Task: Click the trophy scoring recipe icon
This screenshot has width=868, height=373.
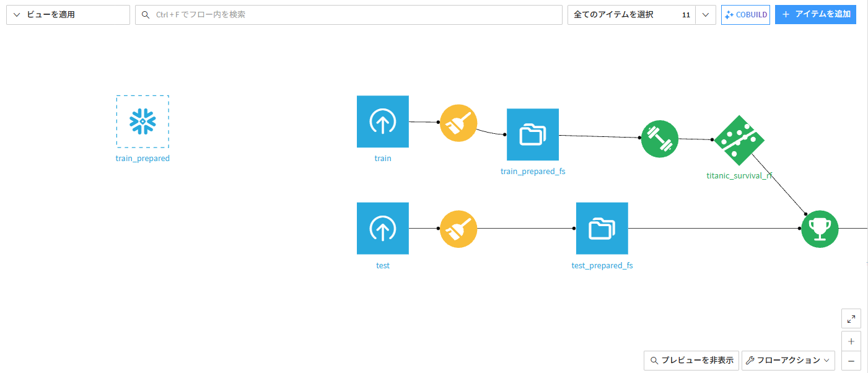Action: coord(820,229)
